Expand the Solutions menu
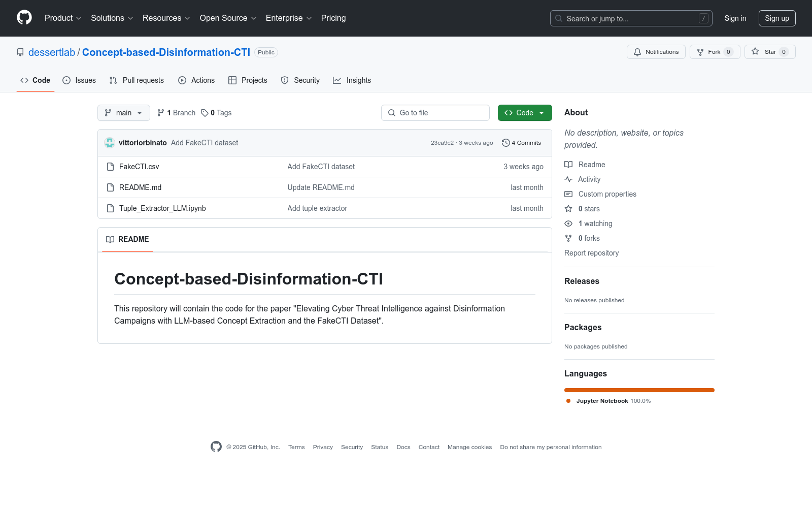This screenshot has height=508, width=812. (x=112, y=18)
